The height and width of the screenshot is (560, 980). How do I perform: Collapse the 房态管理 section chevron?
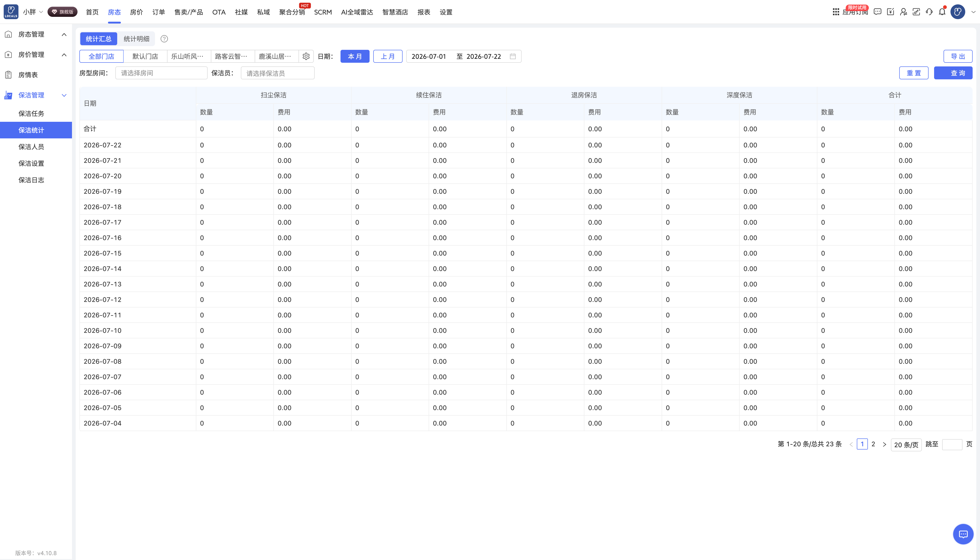click(64, 35)
